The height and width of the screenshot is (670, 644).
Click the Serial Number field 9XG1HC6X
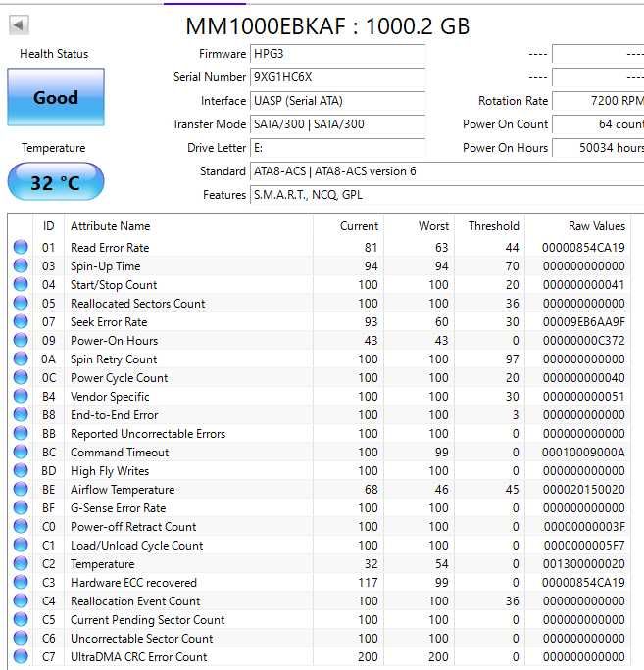[338, 77]
